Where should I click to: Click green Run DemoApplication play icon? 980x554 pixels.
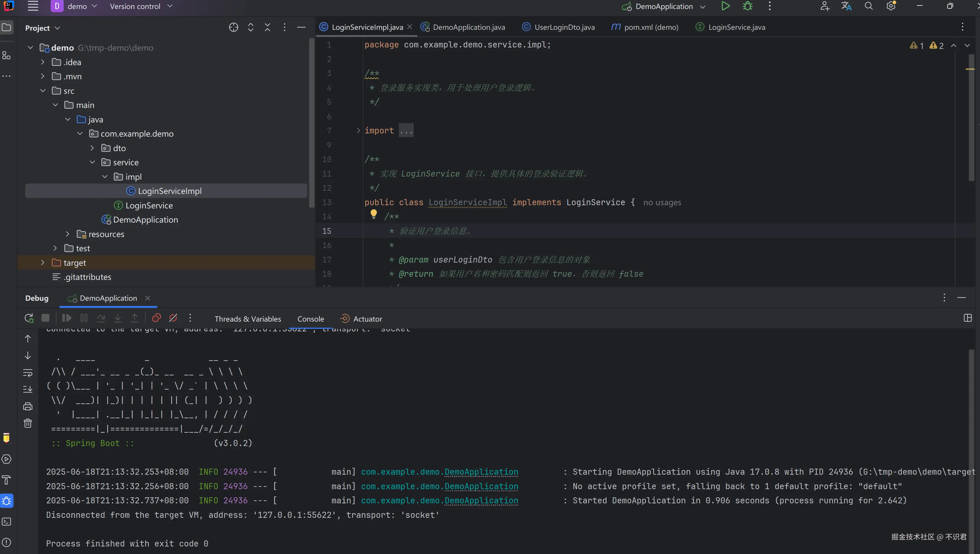[726, 6]
